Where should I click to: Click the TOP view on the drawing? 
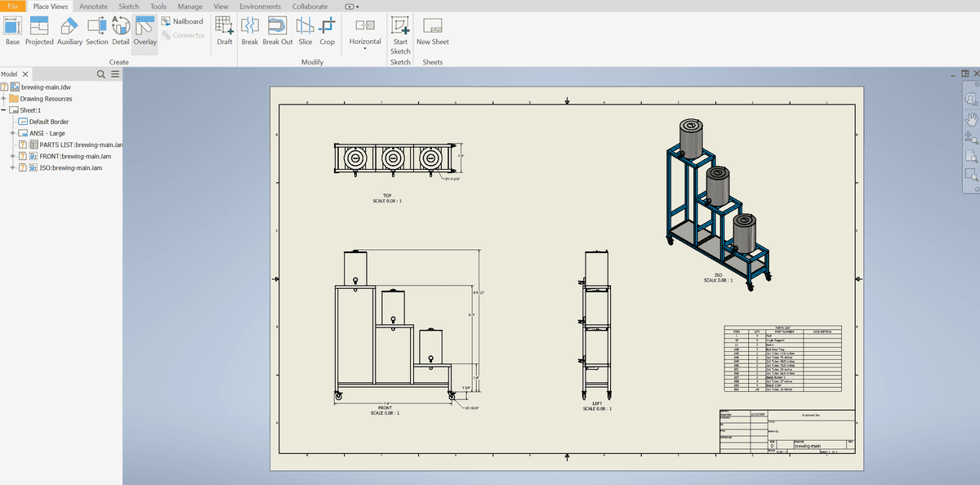(393, 158)
